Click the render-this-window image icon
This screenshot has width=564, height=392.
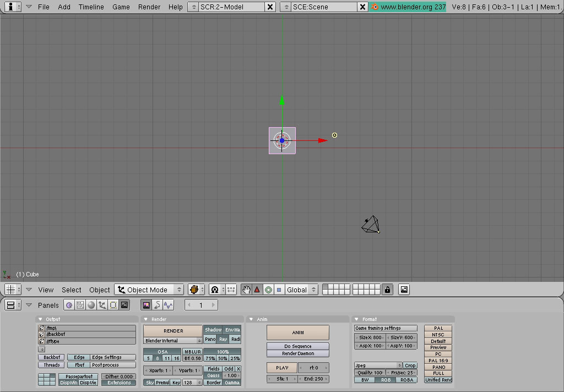(x=404, y=290)
